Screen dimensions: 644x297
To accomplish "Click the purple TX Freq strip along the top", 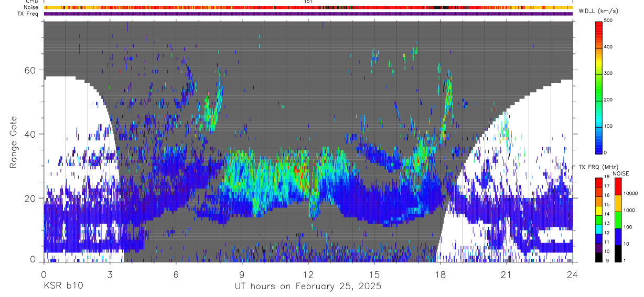I will [x=308, y=14].
